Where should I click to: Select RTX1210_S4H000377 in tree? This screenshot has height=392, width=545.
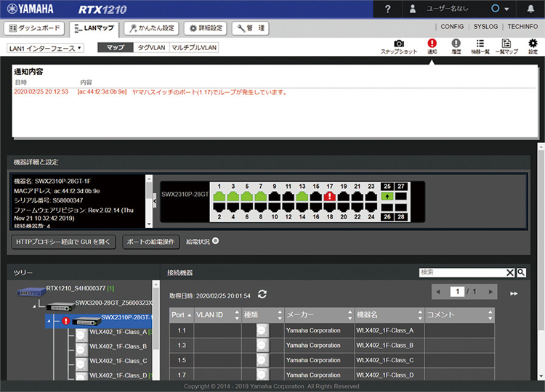(x=76, y=288)
